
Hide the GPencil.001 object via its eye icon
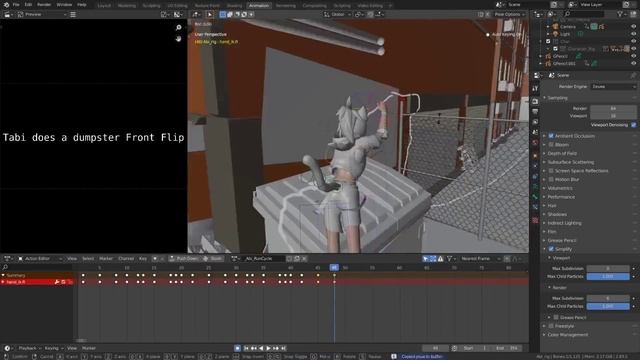(x=633, y=63)
